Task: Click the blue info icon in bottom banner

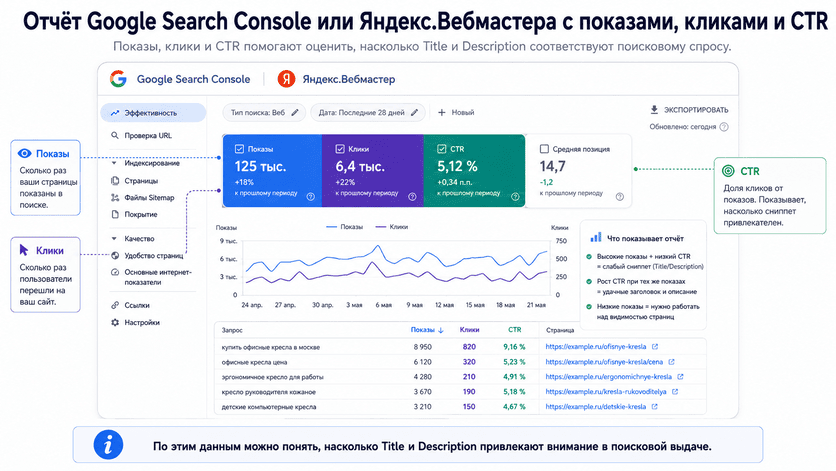Action: [108, 445]
